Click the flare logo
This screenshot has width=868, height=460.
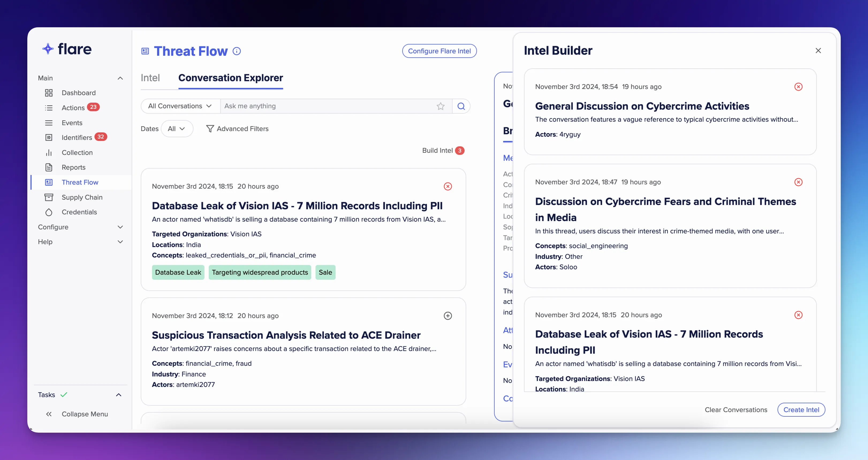(x=67, y=49)
